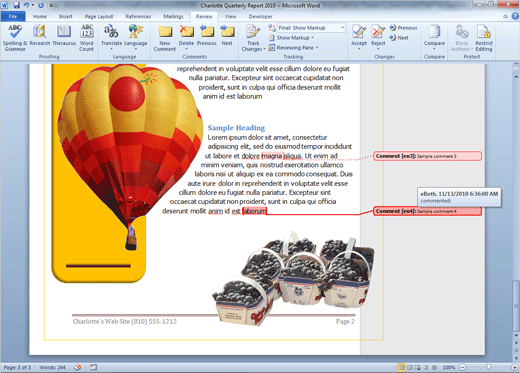Open the Restrict Editing pane

click(484, 38)
